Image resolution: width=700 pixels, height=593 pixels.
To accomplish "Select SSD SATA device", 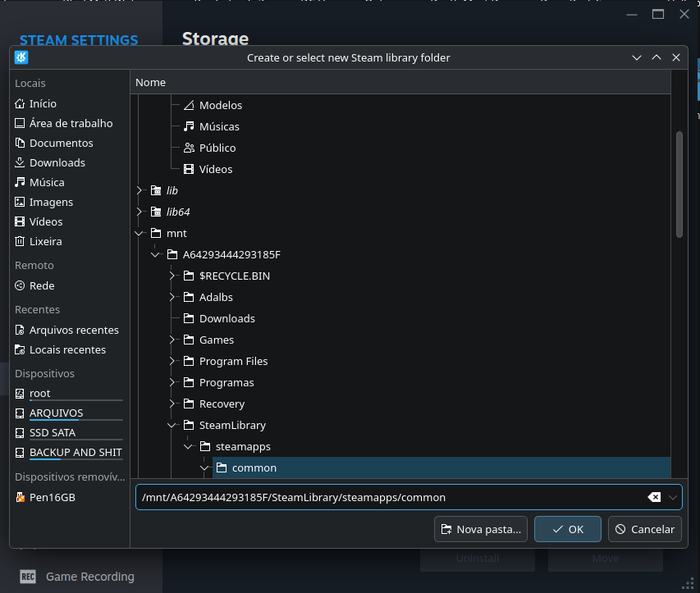I will [52, 433].
